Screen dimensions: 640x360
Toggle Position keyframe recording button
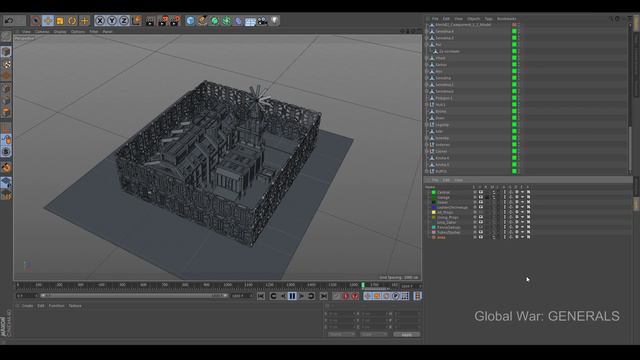pyautogui.click(x=367, y=296)
